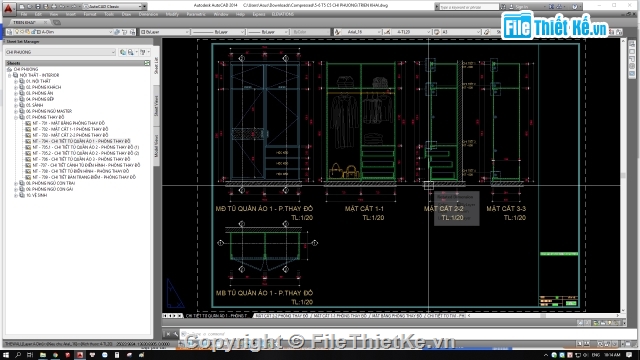Click the dimension style icon beside A-TL20

[387, 32]
